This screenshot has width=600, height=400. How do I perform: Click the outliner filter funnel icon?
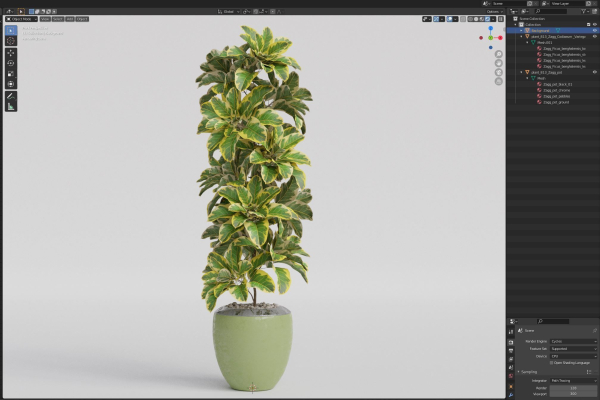click(x=584, y=11)
